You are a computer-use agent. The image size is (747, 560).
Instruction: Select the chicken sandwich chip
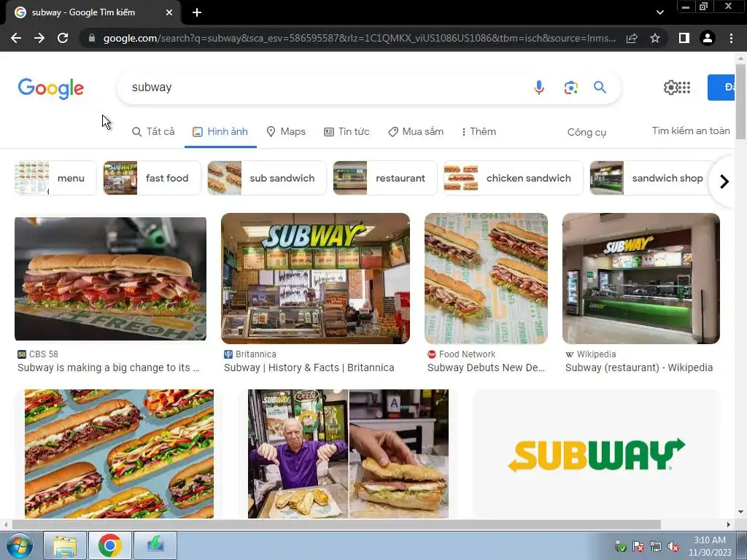click(513, 178)
